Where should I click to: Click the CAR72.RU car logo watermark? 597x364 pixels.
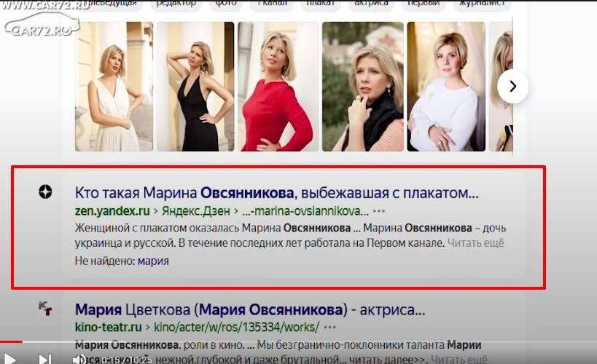pos(42,24)
